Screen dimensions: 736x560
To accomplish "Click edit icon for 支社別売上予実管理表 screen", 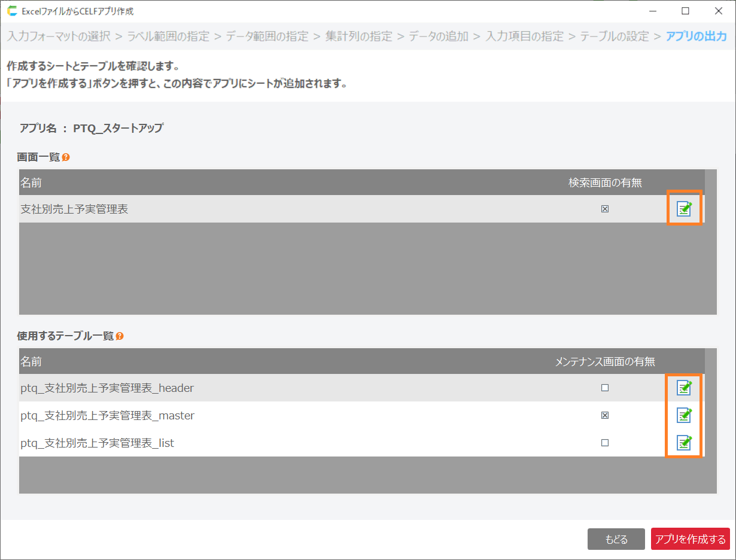I will 684,209.
